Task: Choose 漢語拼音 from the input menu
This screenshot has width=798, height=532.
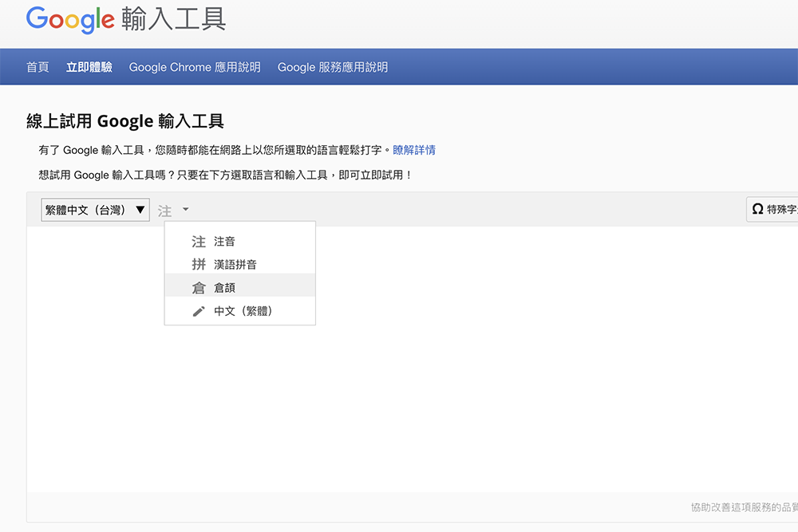Action: (x=235, y=264)
